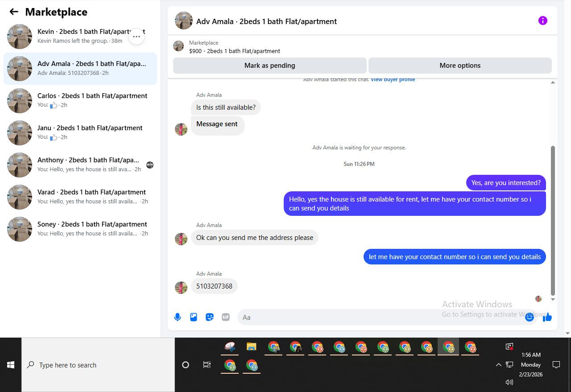The width and height of the screenshot is (571, 392).
Task: Click the '$900 - 2beds 1 bath Flat/apartment' listing text
Action: tap(235, 51)
